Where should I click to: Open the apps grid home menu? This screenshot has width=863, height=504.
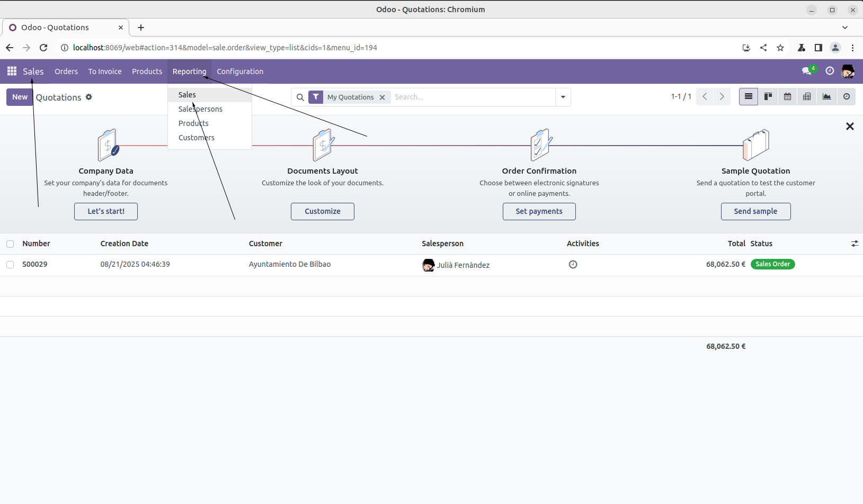tap(12, 71)
